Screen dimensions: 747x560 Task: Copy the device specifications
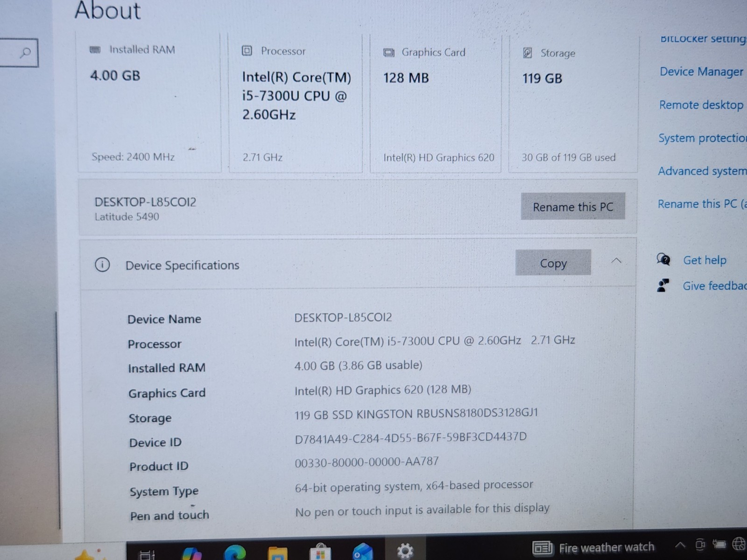[553, 263]
